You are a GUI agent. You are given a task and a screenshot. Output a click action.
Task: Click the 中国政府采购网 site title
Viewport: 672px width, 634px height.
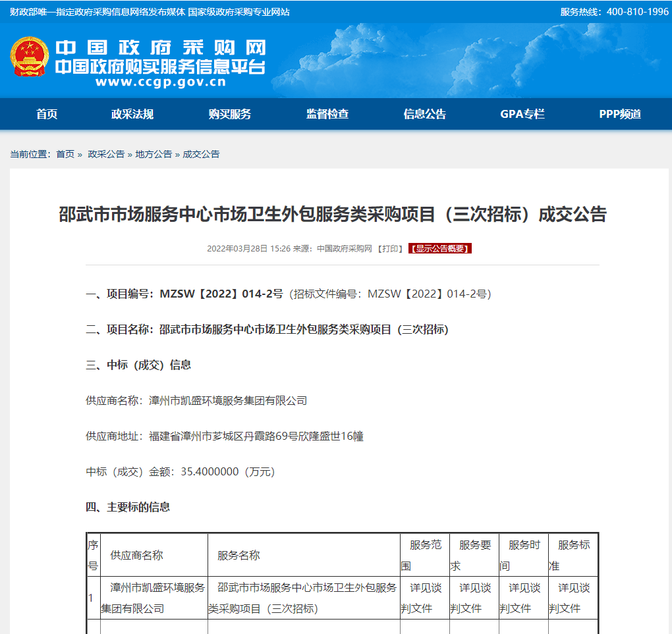(x=161, y=47)
